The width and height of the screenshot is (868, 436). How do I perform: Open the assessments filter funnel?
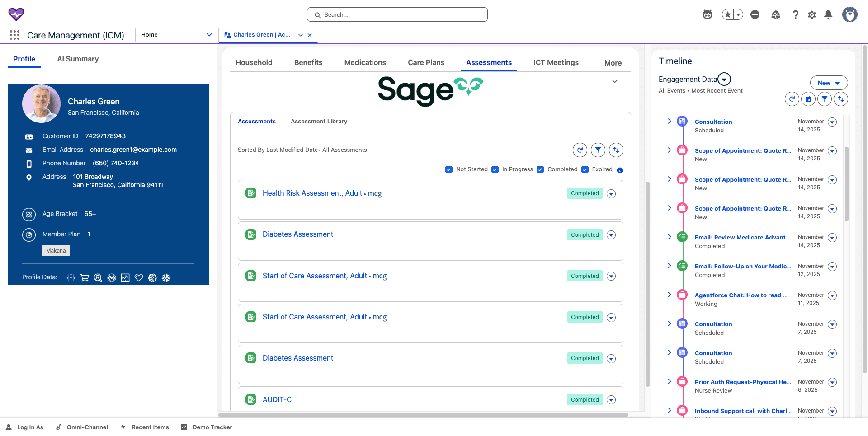598,150
